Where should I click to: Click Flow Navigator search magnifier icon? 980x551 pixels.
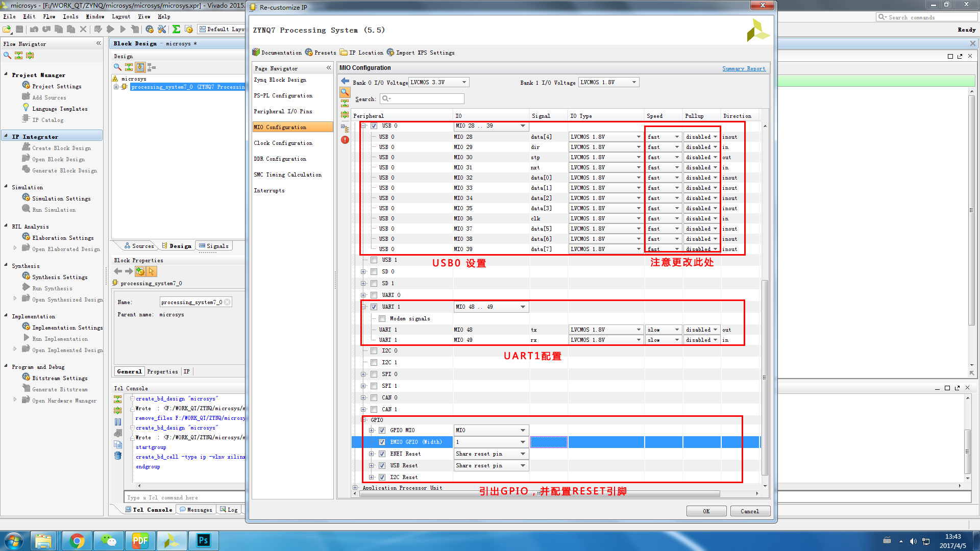pos(7,55)
